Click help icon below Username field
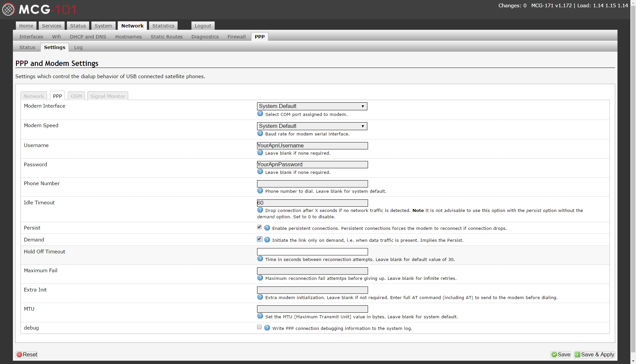636x364 pixels. 260,153
